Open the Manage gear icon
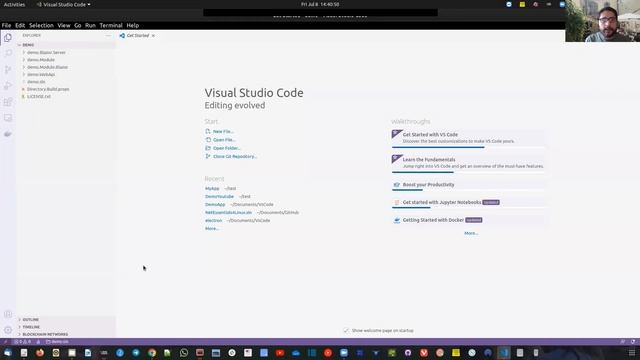 click(x=8, y=330)
